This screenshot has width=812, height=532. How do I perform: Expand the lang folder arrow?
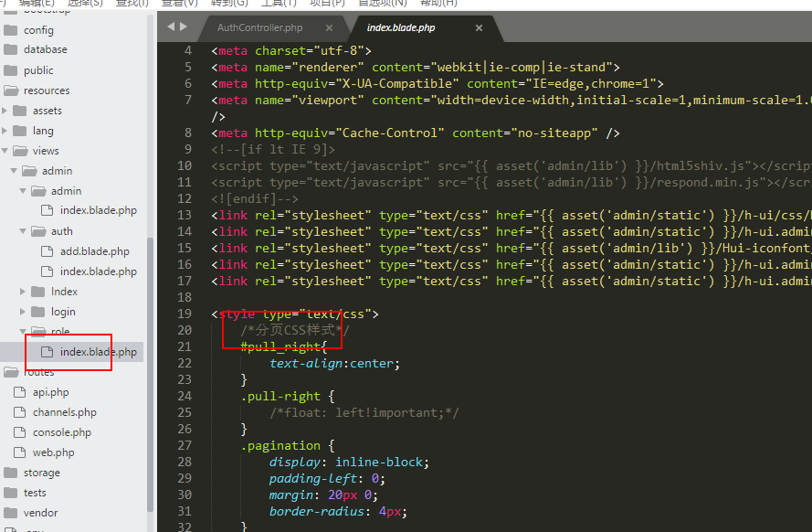[x=5, y=131]
